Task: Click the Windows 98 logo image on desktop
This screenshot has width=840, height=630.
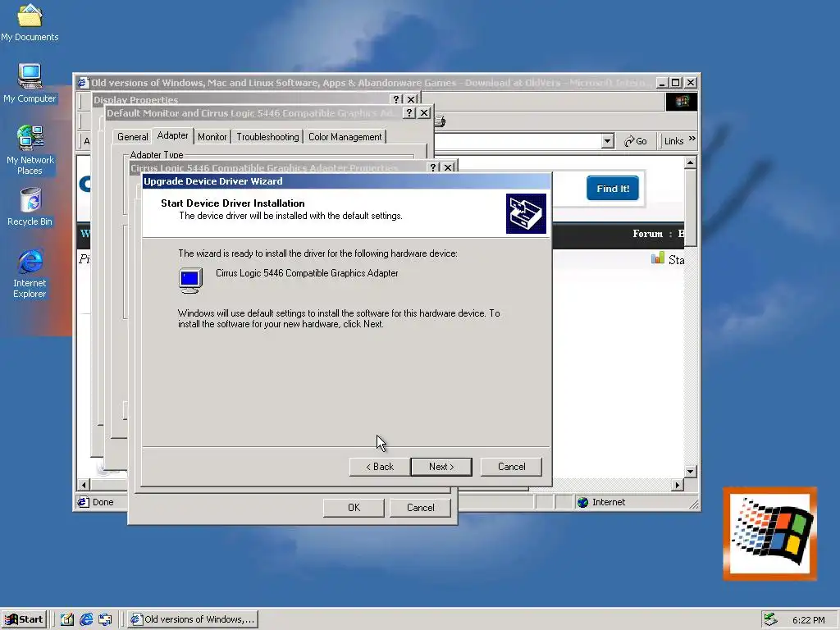Action: pos(769,533)
